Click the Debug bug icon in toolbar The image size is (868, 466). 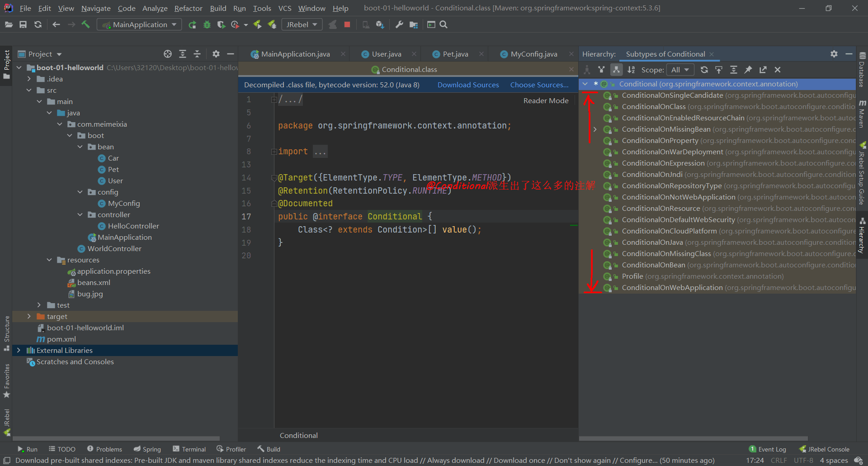pyautogui.click(x=207, y=24)
